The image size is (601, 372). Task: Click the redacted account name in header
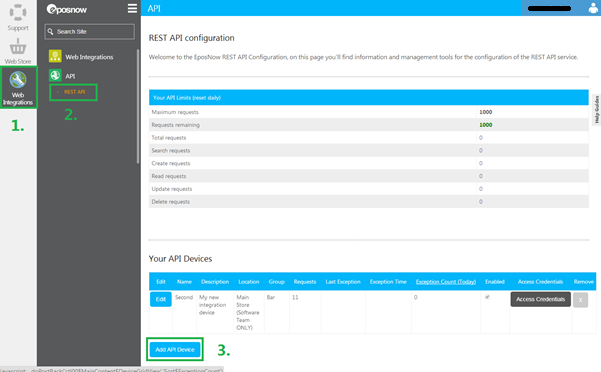(x=549, y=8)
